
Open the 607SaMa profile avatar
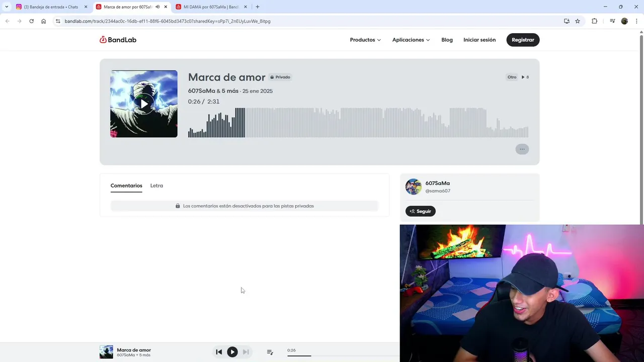(x=414, y=187)
